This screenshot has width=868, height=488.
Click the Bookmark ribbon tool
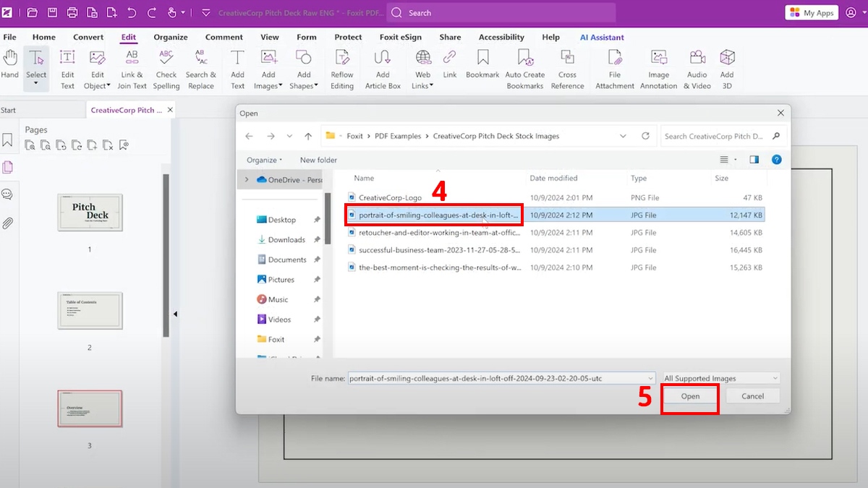[x=482, y=65]
